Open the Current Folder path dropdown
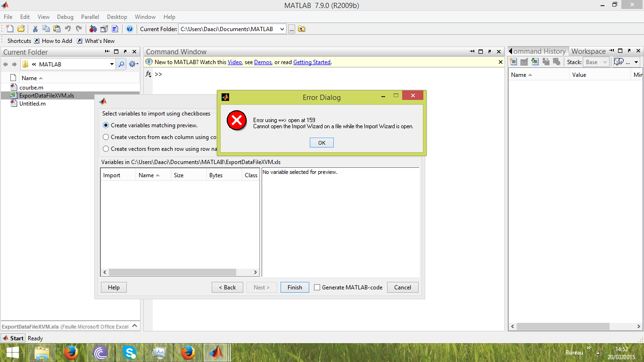Screen dimensions: 644x362 pos(282,29)
